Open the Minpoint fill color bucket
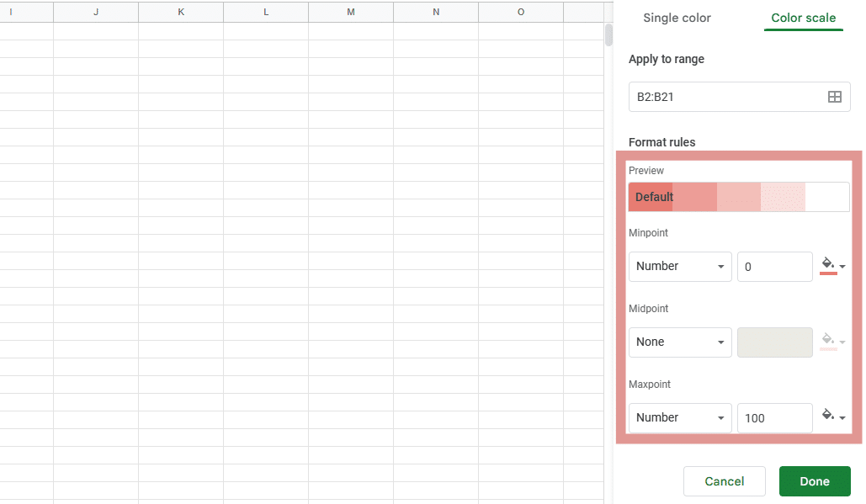Screen dimensions: 866x504 pyautogui.click(x=827, y=264)
